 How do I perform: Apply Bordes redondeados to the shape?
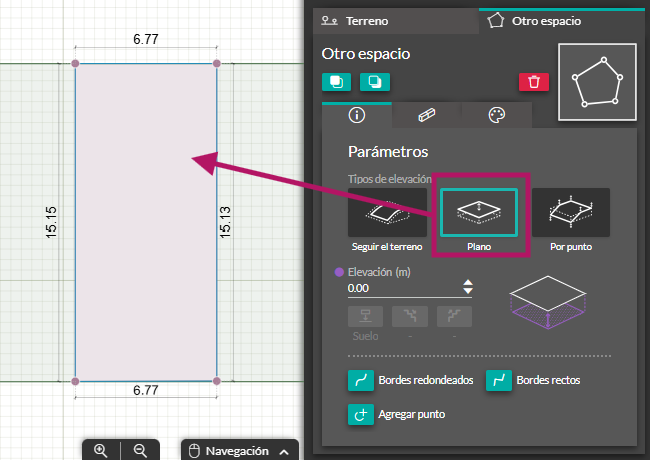(x=361, y=380)
